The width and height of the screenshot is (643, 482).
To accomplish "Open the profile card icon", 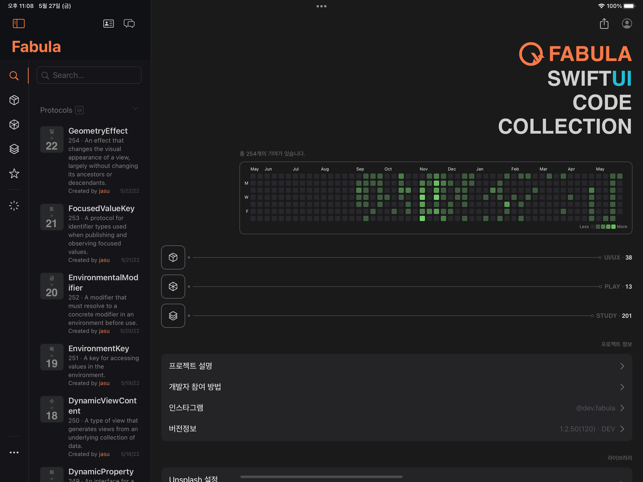I will (x=108, y=23).
